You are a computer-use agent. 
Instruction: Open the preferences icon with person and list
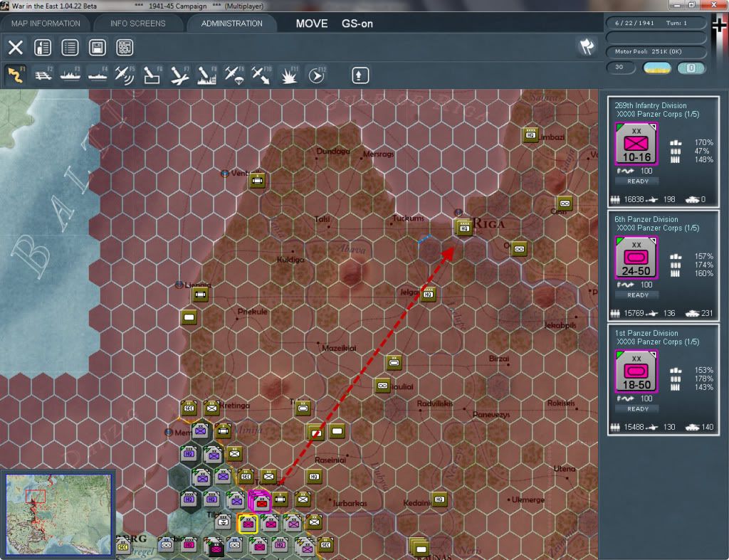pyautogui.click(x=43, y=48)
